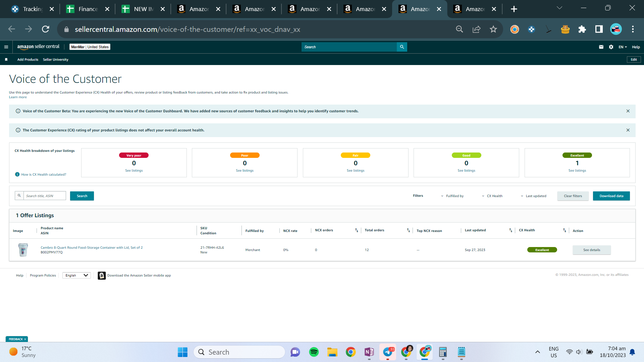Click Download the Amazon Seller mobile app link
The width and height of the screenshot is (644, 362).
click(139, 276)
